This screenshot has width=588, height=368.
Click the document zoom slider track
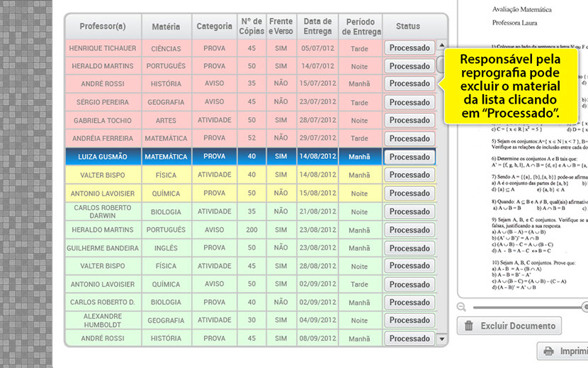(x=524, y=306)
